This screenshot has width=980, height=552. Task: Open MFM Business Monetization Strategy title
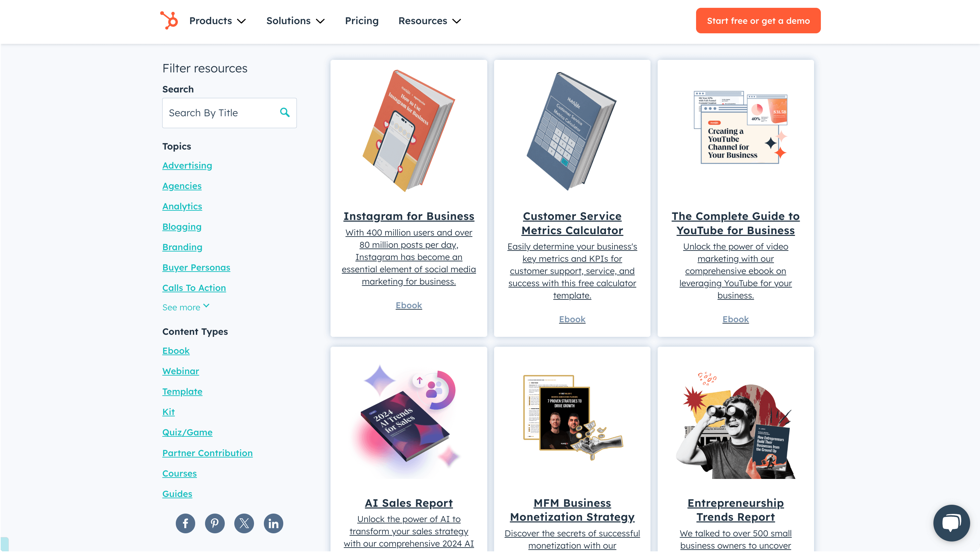(572, 510)
